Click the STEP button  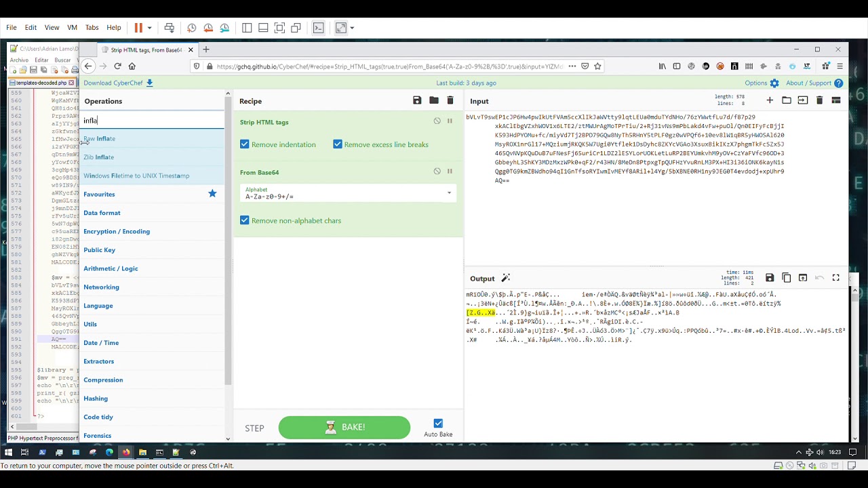(254, 428)
